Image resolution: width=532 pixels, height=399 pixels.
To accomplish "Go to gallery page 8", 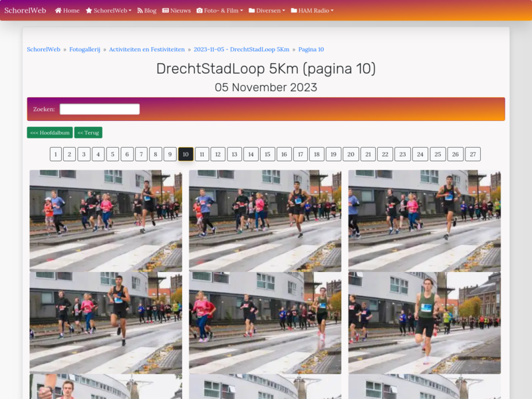I will [156, 154].
